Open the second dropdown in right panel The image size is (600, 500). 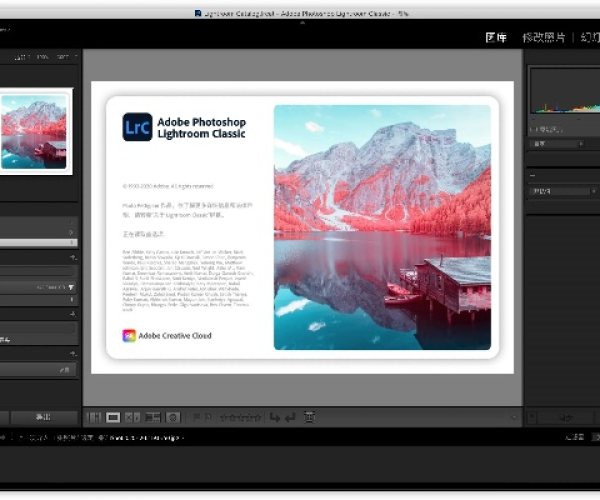pos(561,191)
